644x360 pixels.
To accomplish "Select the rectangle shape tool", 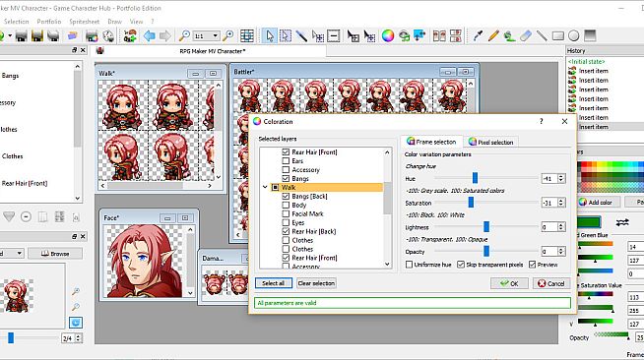I will pos(557,36).
